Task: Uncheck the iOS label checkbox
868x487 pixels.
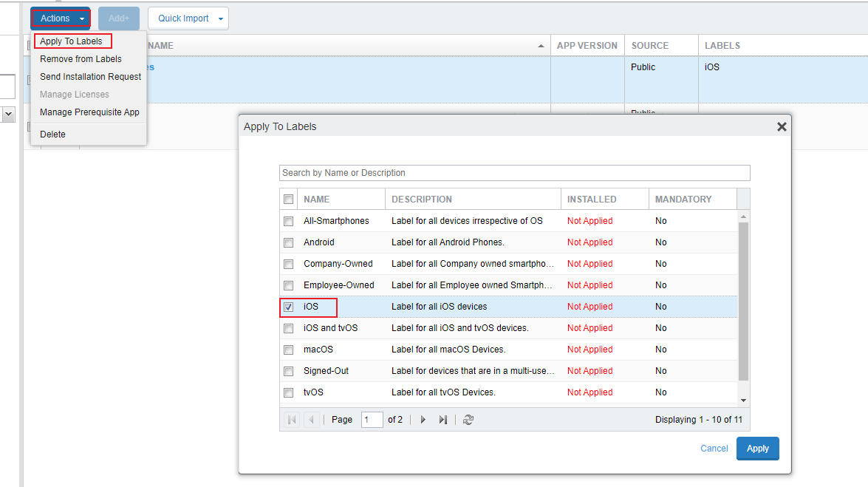Action: pos(289,307)
